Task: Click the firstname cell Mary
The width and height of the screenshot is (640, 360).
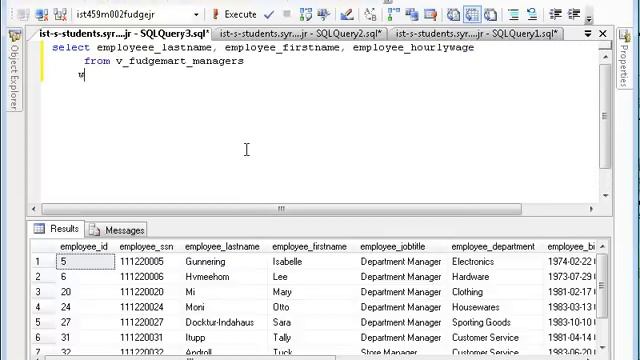Action: pyautogui.click(x=312, y=292)
